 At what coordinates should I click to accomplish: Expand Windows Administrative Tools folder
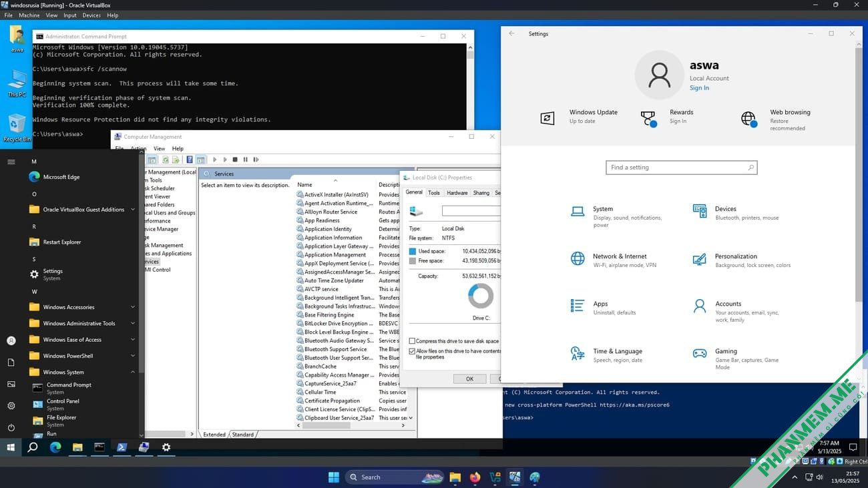tap(82, 323)
